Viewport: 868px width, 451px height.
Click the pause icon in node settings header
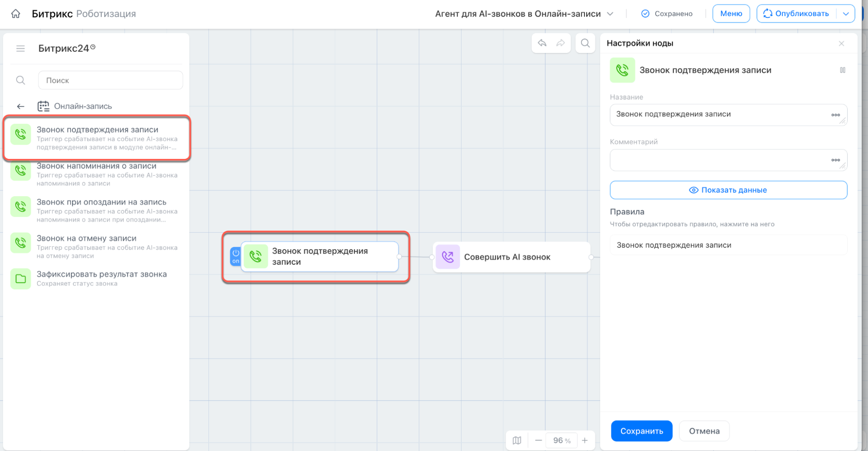(x=842, y=70)
